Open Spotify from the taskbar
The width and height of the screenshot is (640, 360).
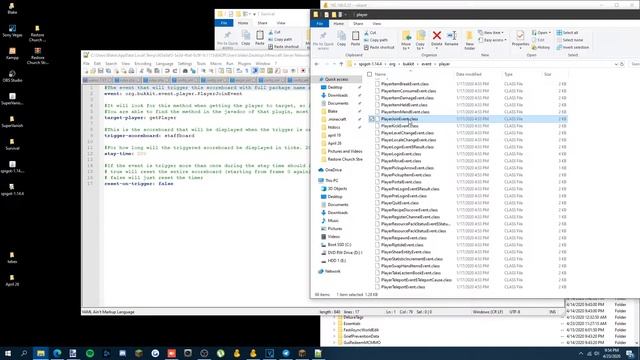[90, 353]
